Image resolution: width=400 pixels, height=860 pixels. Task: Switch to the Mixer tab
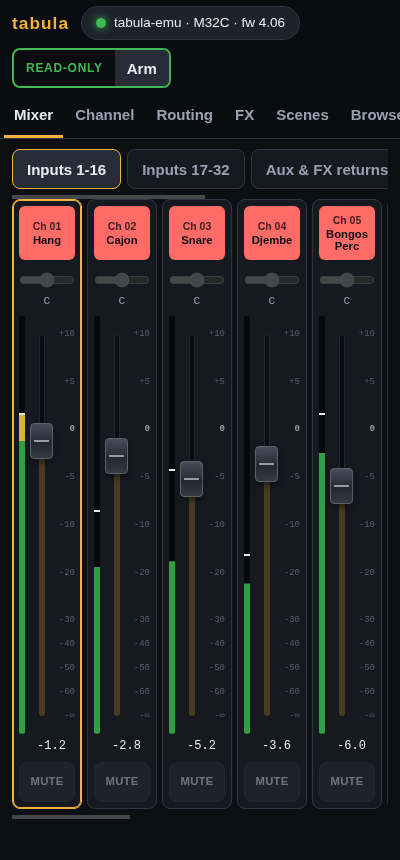33,115
